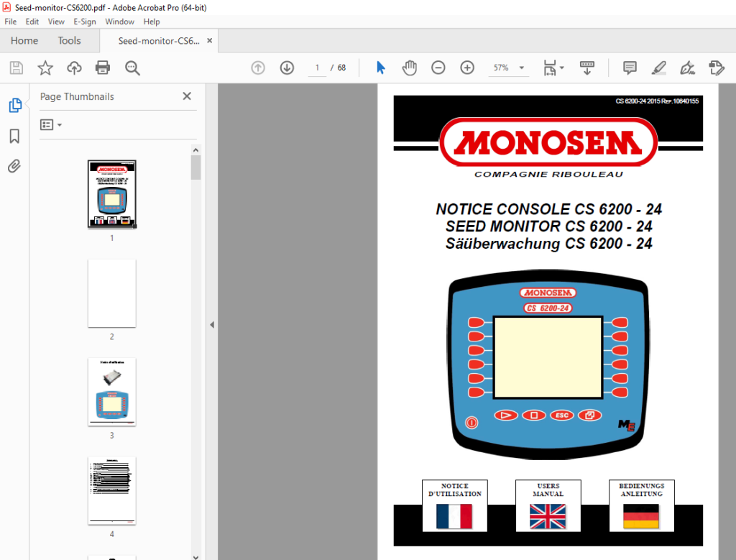Open the sign document tool
This screenshot has height=560, width=736.
(x=688, y=68)
